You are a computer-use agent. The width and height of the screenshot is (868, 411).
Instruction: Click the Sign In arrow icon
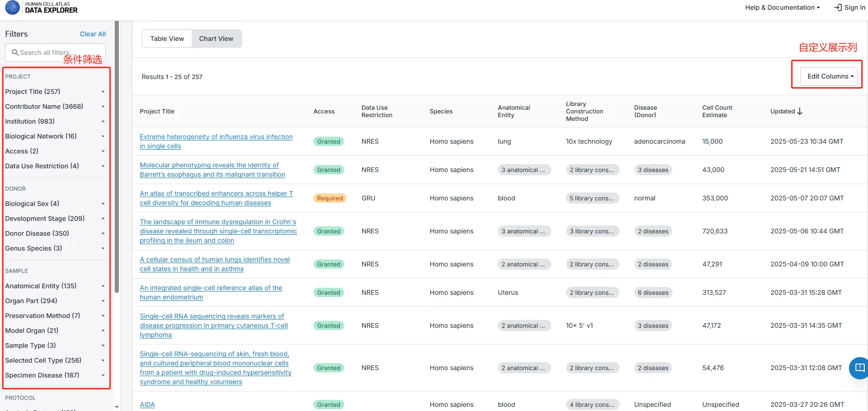pos(838,7)
